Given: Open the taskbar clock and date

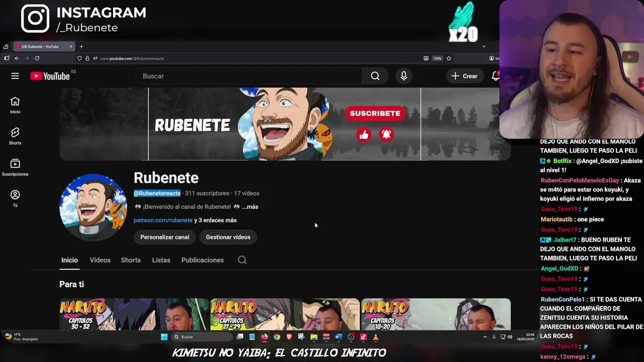Looking at the screenshot, I should click(525, 337).
